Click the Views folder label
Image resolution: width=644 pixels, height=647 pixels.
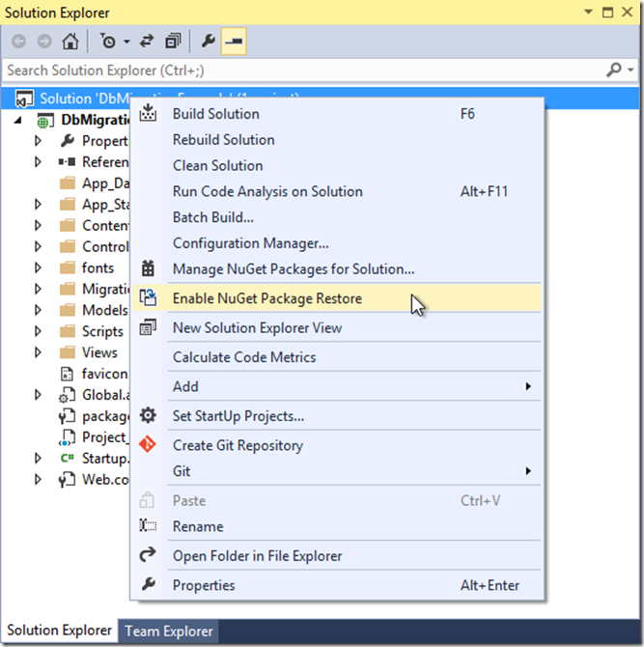[99, 352]
